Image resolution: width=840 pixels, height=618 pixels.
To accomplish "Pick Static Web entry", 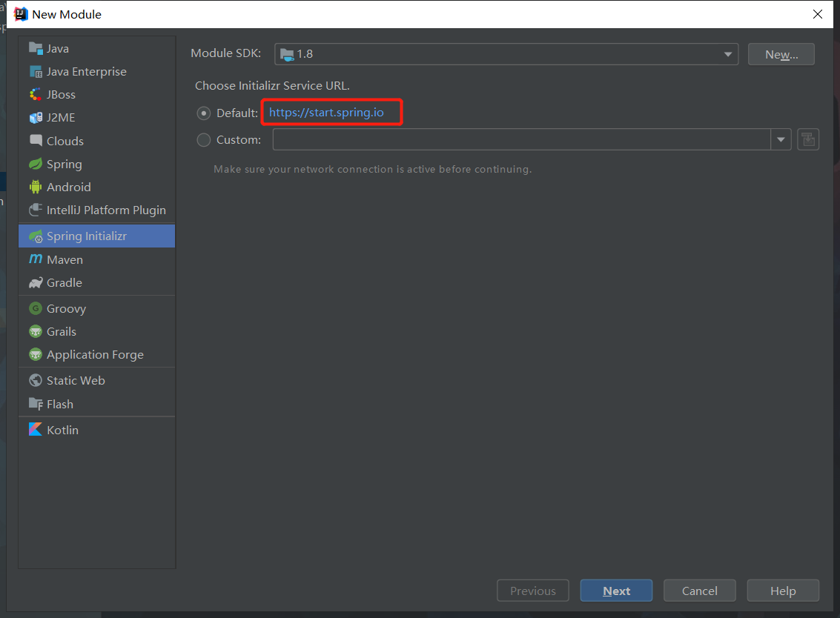I will click(x=96, y=380).
